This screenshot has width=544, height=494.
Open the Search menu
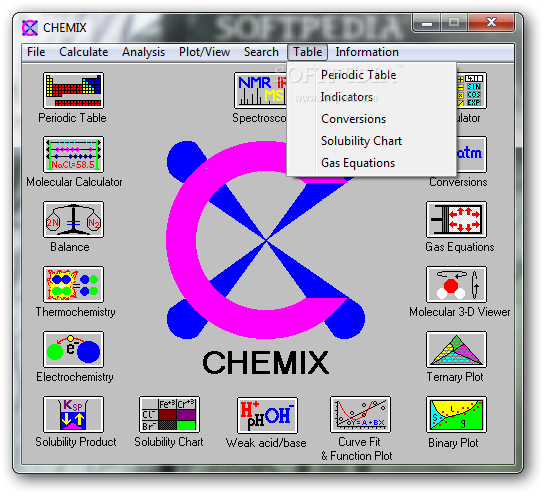[x=261, y=52]
